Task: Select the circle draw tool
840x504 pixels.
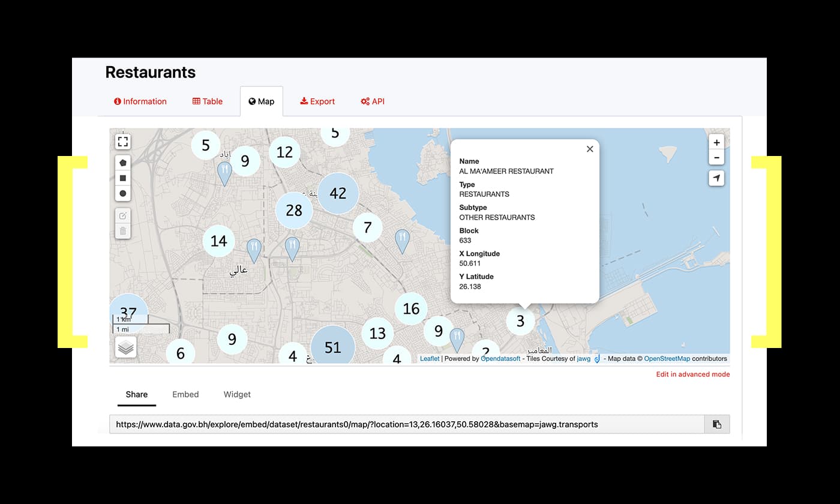Action: 123,193
